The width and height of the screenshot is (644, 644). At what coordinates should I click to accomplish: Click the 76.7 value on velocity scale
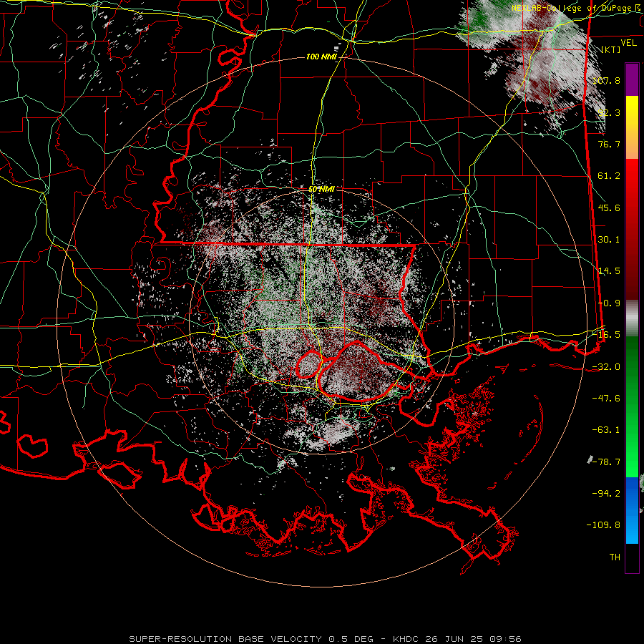609,144
